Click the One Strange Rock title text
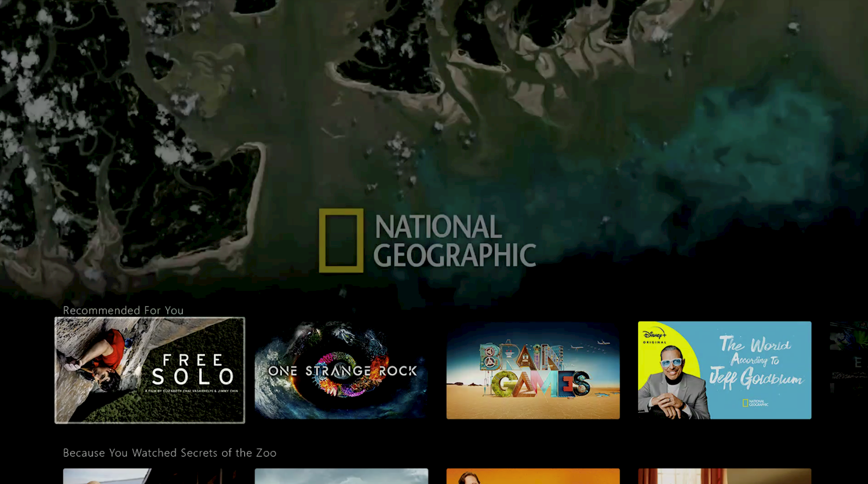 342,371
